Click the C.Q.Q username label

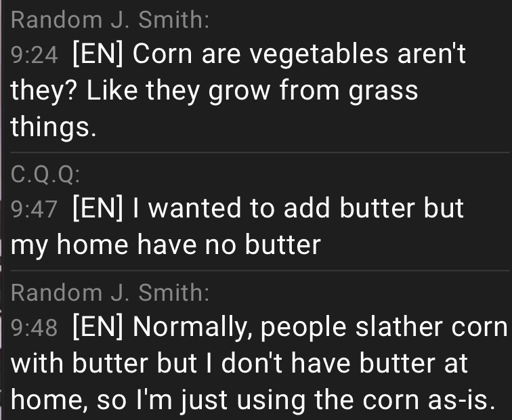pos(45,174)
